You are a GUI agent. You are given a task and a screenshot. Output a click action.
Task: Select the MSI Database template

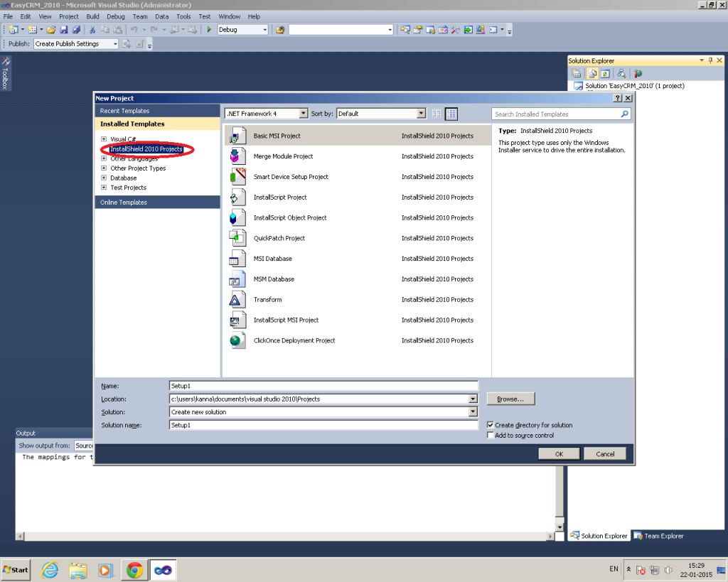[358, 259]
